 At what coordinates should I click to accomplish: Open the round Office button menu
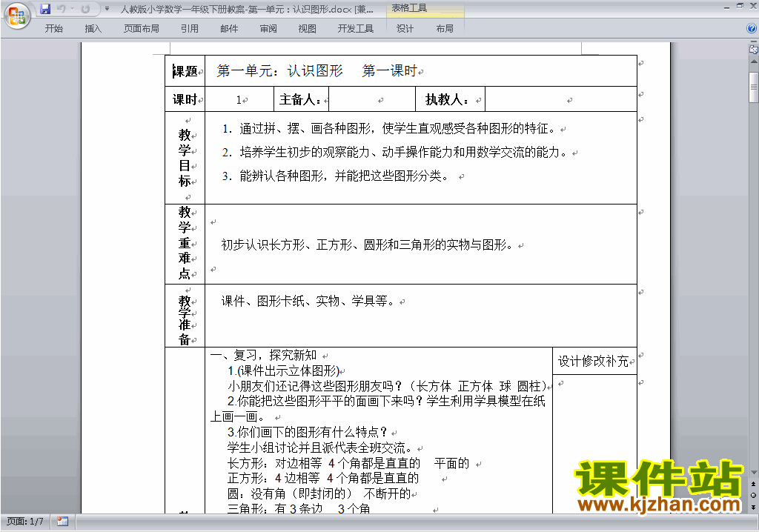(17, 16)
